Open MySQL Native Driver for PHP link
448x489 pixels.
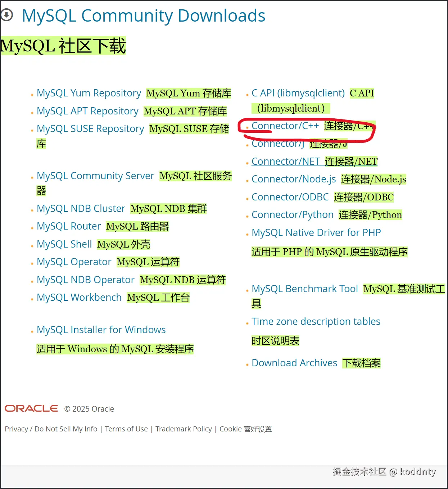316,233
